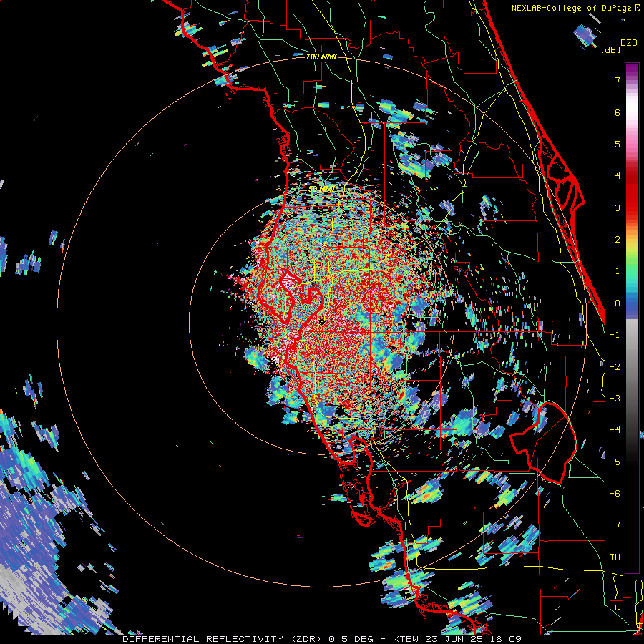Select the DZD product label
The width and height of the screenshot is (644, 644).
[x=629, y=43]
